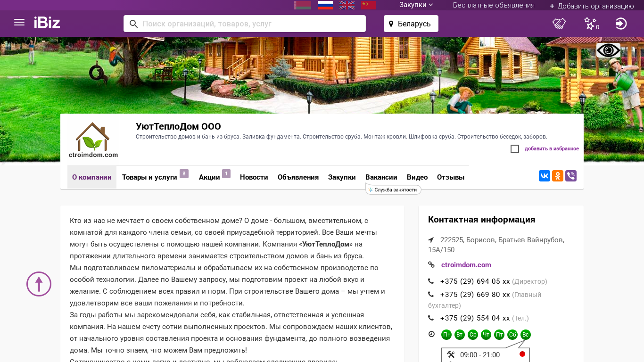Open the Объявления tab
Image resolution: width=644 pixels, height=362 pixels.
[298, 177]
